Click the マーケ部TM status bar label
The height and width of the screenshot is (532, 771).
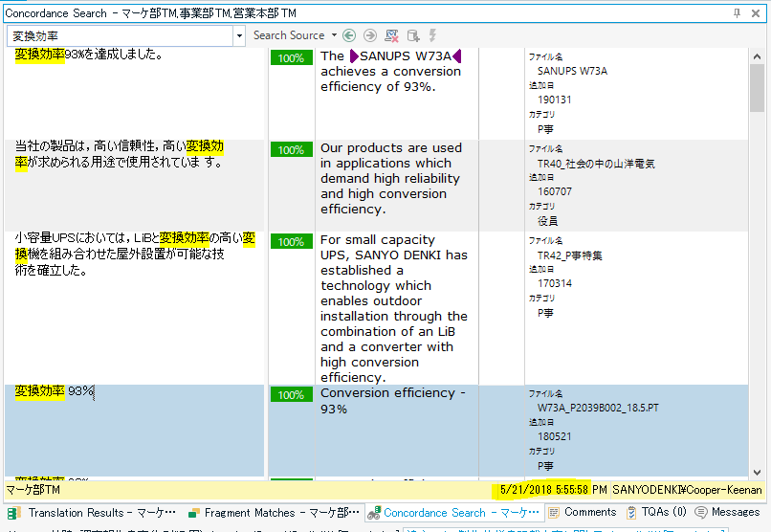33,490
